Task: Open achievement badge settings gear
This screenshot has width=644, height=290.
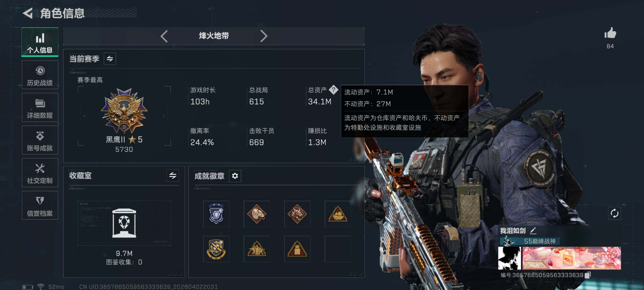Action: 235,176
